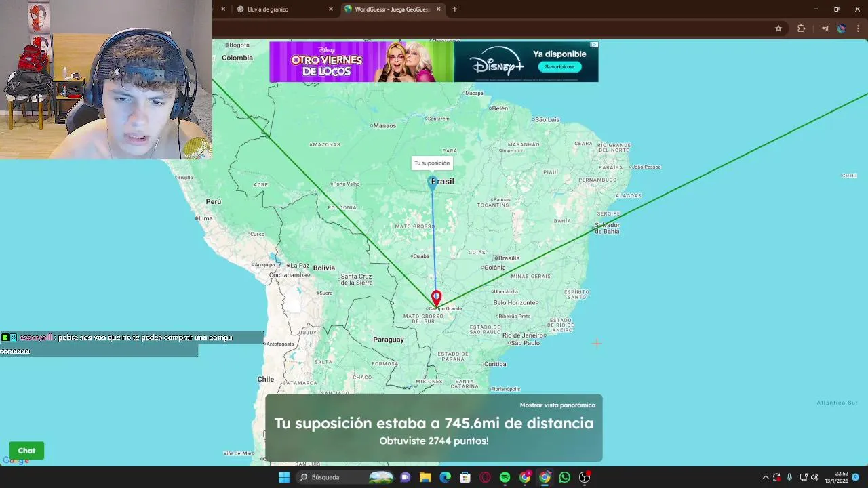This screenshot has width=868, height=488.
Task: Click the Salvador de Bahía label on the map
Action: click(x=607, y=228)
